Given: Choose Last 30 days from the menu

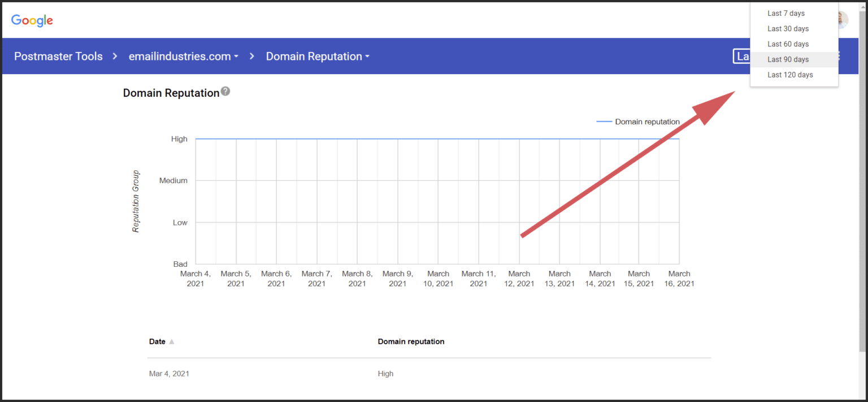Looking at the screenshot, I should (788, 28).
